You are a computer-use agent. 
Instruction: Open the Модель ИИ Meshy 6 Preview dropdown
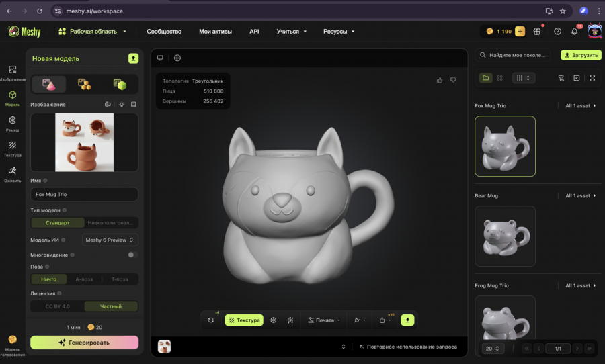tap(110, 240)
